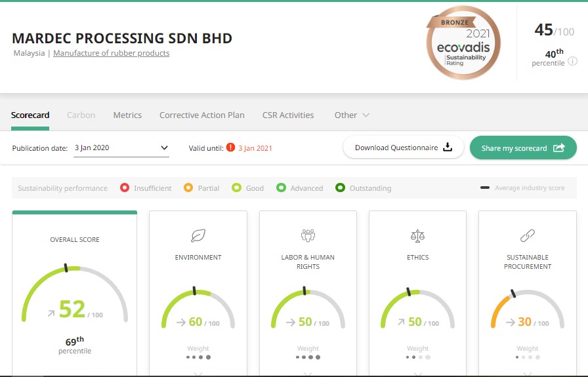Image resolution: width=588 pixels, height=377 pixels.
Task: Expand the Environment card chevron
Action: click(x=198, y=374)
